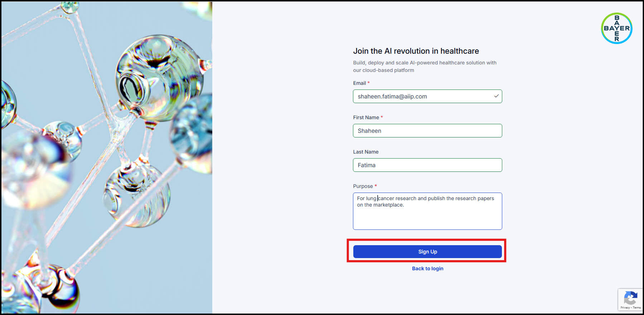
Task: Click the reCAPTCHA arrows icon
Action: pyautogui.click(x=631, y=298)
